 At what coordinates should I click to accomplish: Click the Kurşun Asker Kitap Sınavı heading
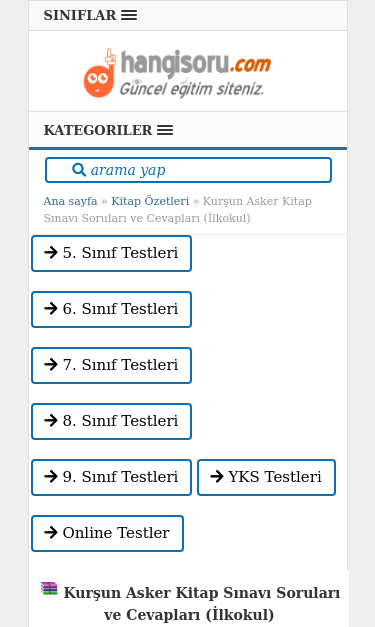point(202,603)
